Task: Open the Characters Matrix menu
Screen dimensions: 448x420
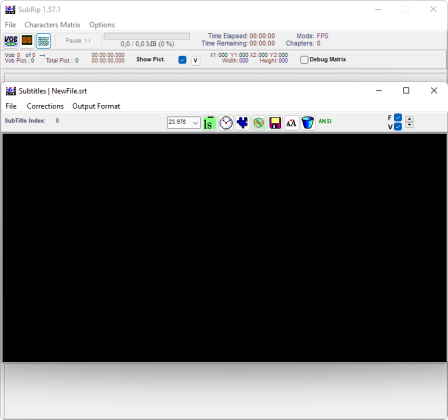Action: [x=52, y=25]
